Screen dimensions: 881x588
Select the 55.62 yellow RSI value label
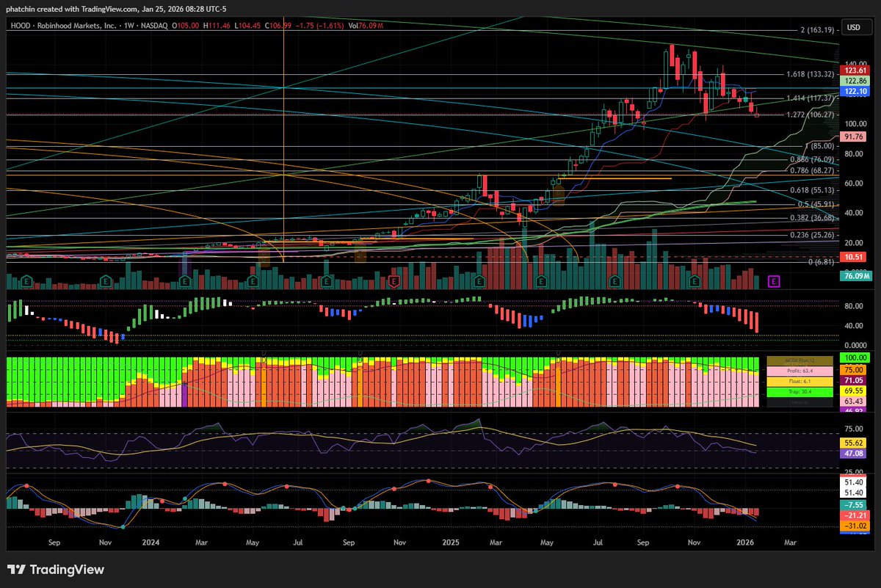point(852,443)
